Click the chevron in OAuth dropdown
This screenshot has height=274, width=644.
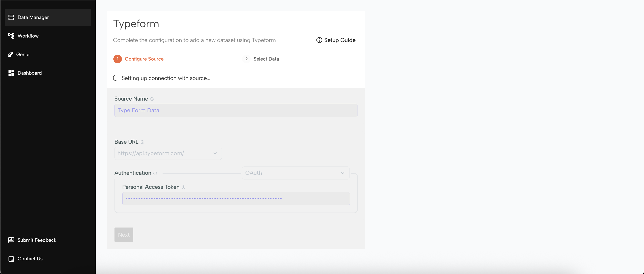[x=343, y=173]
